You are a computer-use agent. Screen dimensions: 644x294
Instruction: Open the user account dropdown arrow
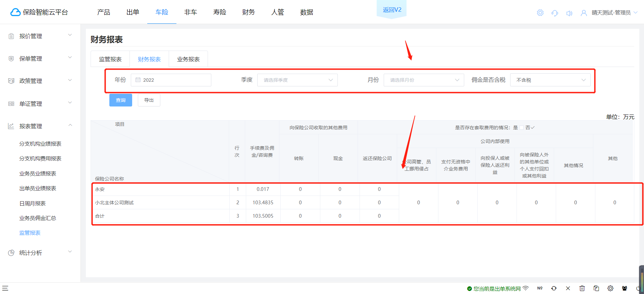tap(635, 13)
